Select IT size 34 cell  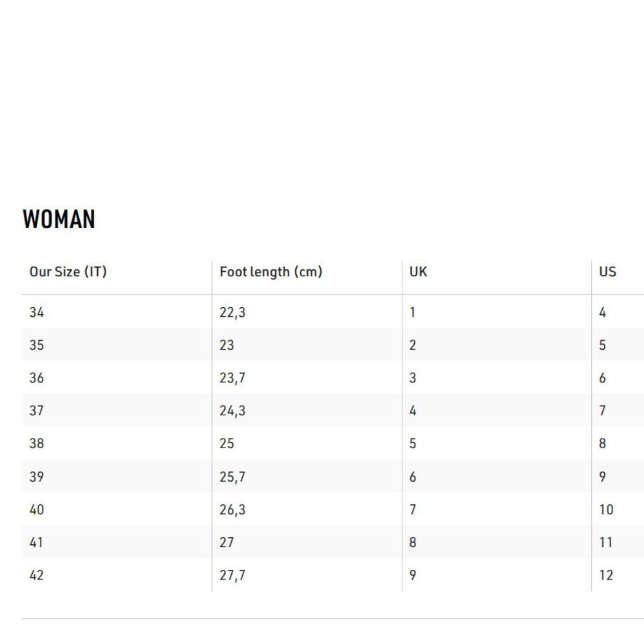[37, 312]
